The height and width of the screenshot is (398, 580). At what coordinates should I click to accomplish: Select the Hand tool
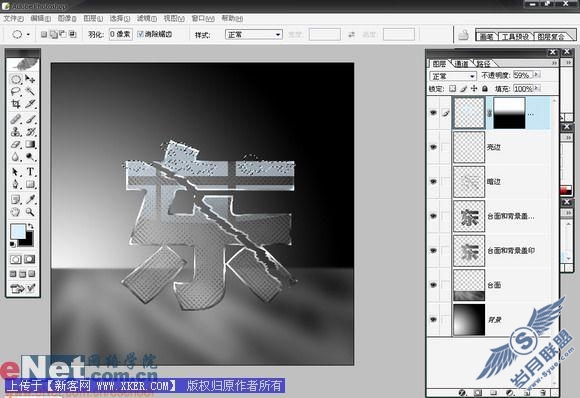click(16, 212)
